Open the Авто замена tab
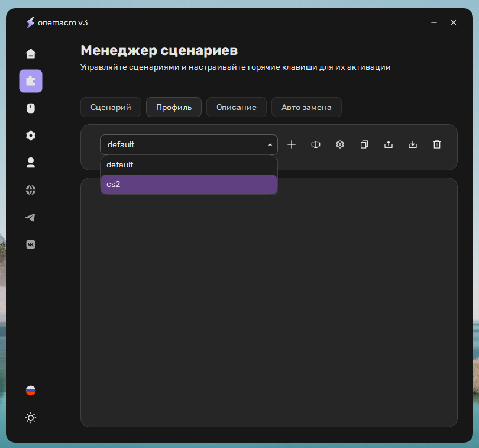479x448 pixels. [306, 107]
